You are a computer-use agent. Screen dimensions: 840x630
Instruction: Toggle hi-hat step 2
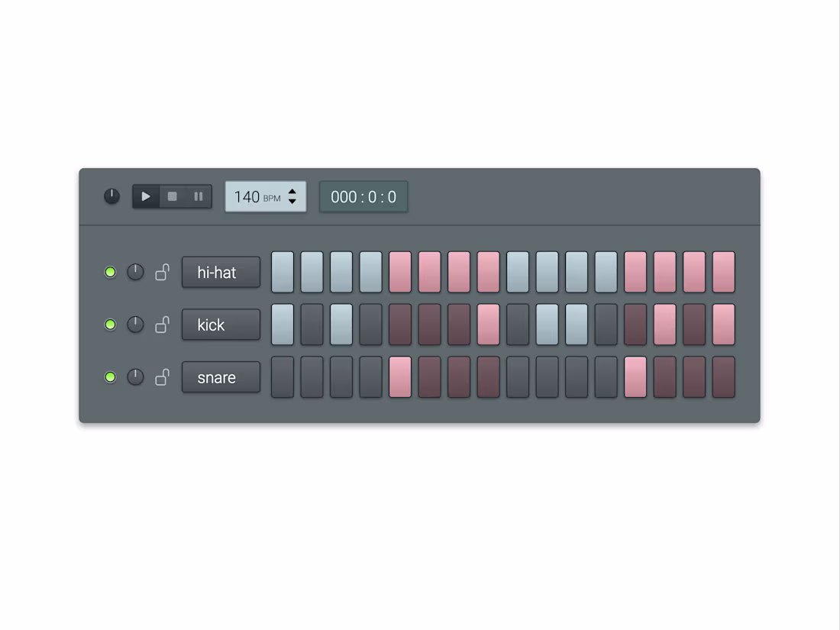pos(312,272)
